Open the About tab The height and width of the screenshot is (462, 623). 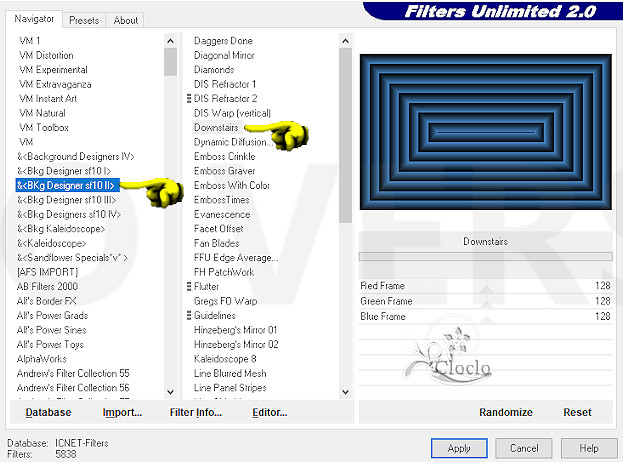126,20
